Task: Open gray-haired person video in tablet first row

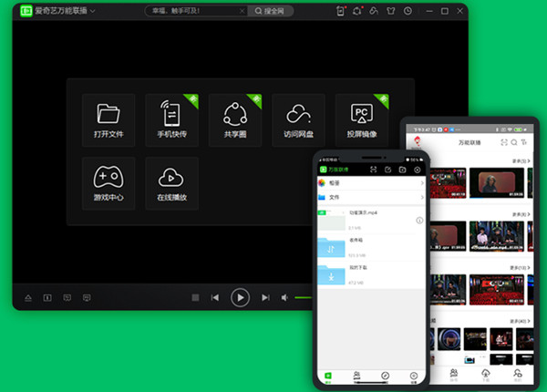Action: (497, 182)
